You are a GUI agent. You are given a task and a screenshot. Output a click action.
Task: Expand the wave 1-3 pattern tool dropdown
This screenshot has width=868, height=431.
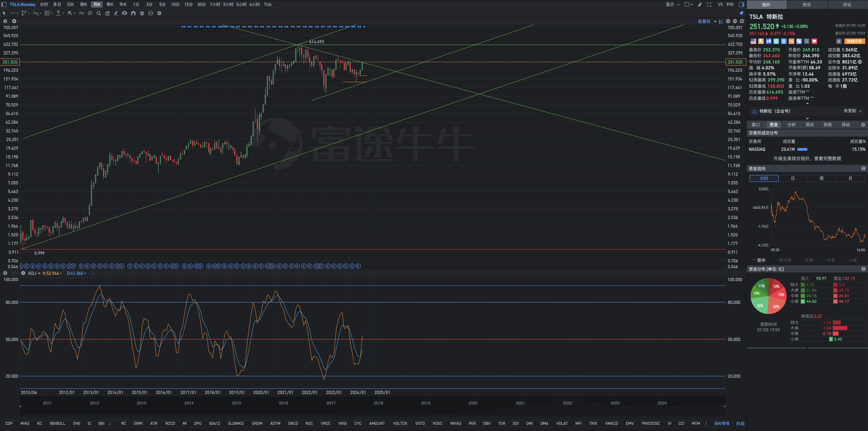[40, 14]
